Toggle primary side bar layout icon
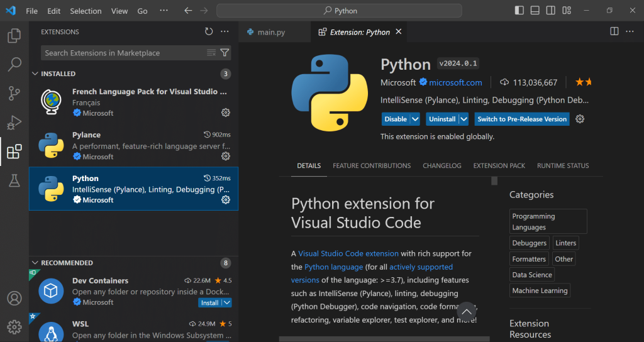Screen dimensions: 644x342 (x=519, y=11)
